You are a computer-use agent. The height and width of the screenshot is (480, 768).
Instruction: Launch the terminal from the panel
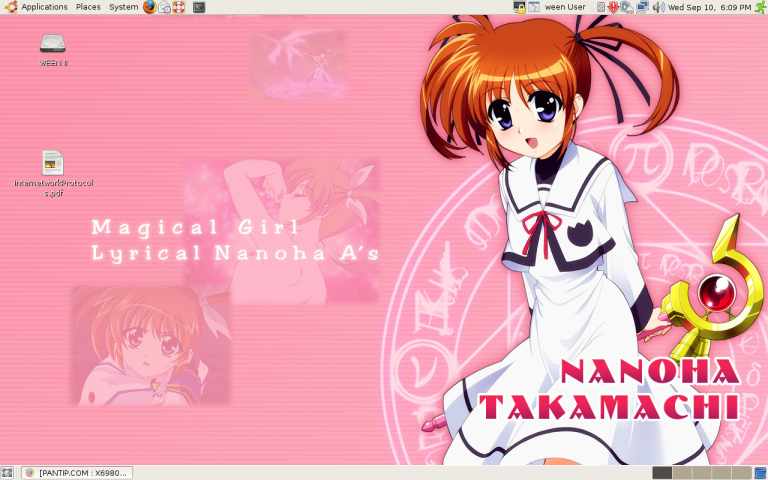coord(199,7)
